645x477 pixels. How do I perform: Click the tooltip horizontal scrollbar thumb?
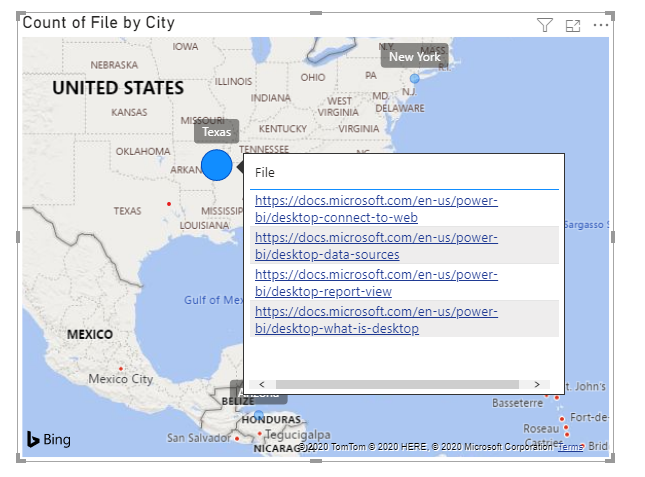click(x=397, y=384)
